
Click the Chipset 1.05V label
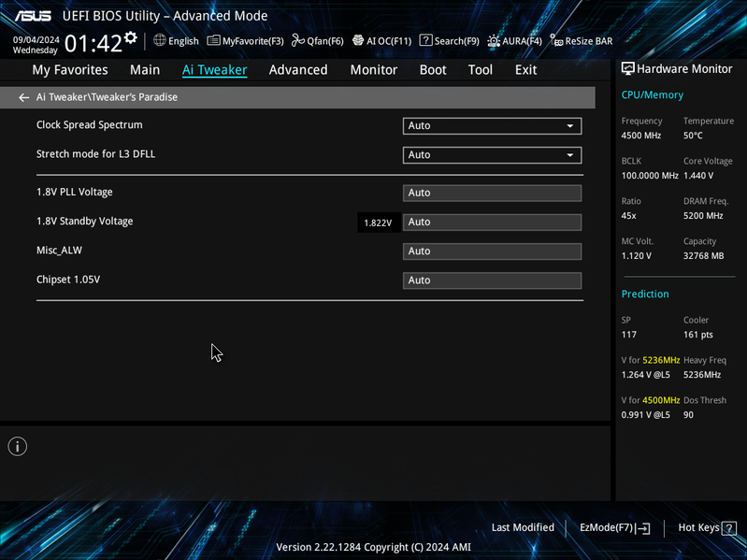[68, 280]
